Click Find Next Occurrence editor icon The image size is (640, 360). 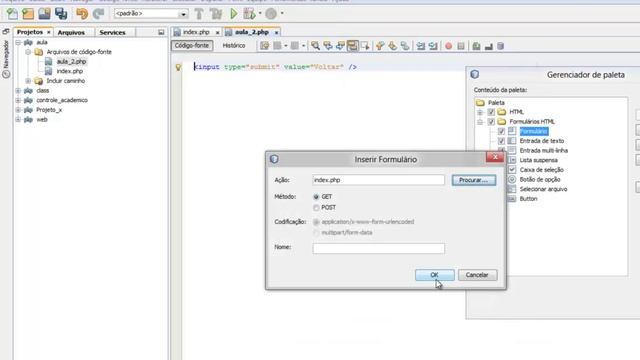(x=340, y=46)
